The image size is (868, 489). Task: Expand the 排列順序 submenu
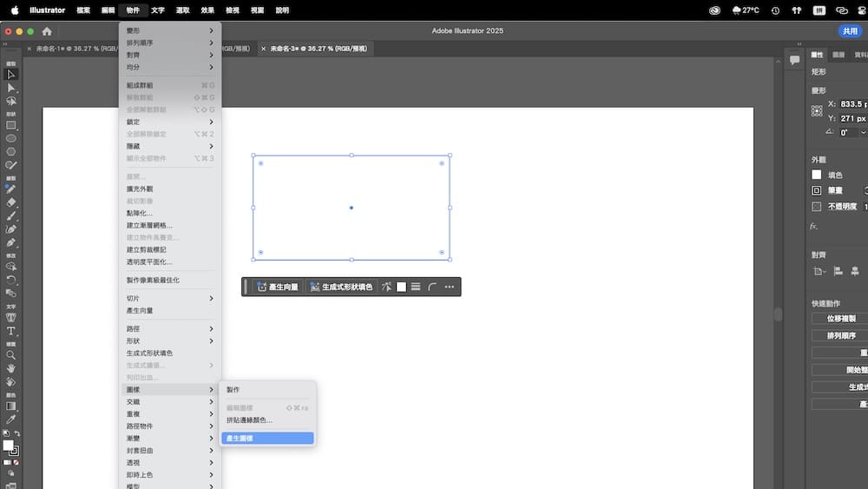tap(170, 43)
